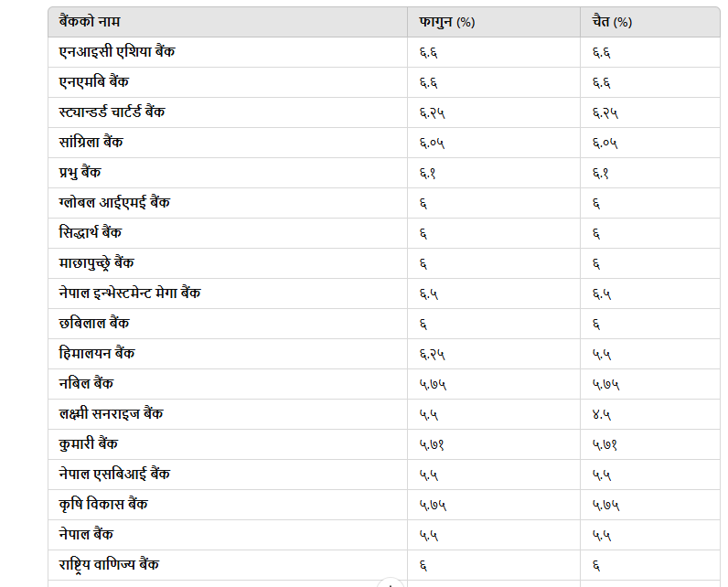Click the बैंकको नाम column header
Viewport: 728px width, 587px height.
90,21
